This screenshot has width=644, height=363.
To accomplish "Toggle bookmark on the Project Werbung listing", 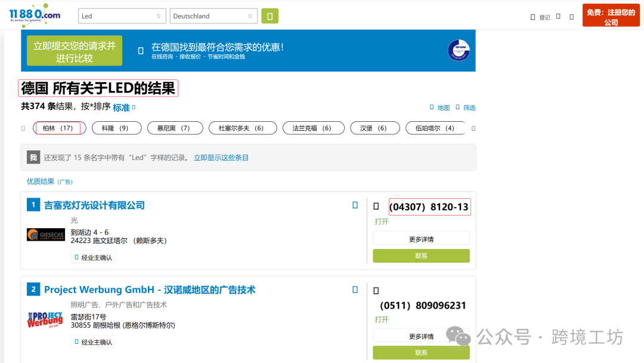I will pyautogui.click(x=355, y=289).
